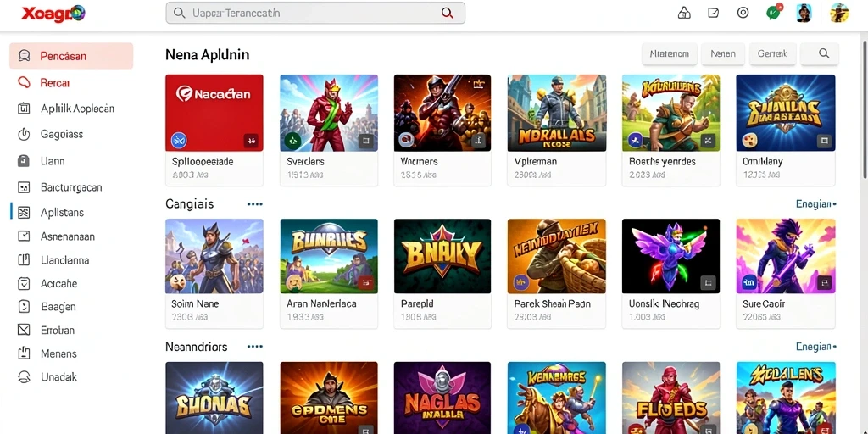
Task: Click the lock icon in the top header
Action: (684, 13)
